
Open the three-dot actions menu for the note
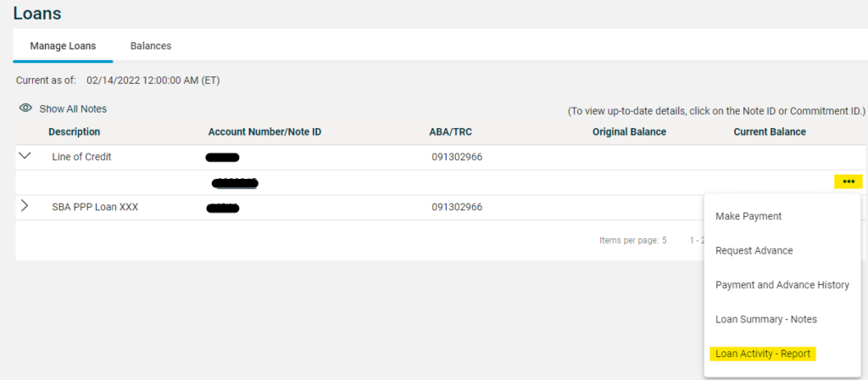point(848,182)
